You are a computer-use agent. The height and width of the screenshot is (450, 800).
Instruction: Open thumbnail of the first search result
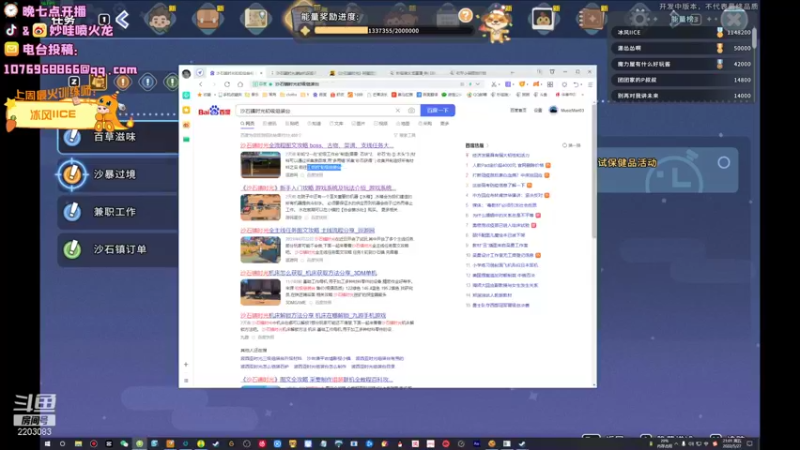coord(260,164)
